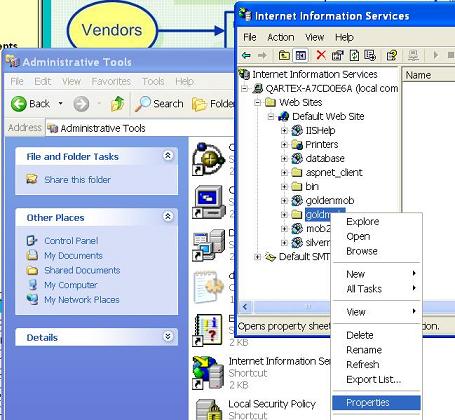Viewport: 455px width, 420px height.
Task: Click the Properties toolbar icon in IIS
Action: point(337,55)
